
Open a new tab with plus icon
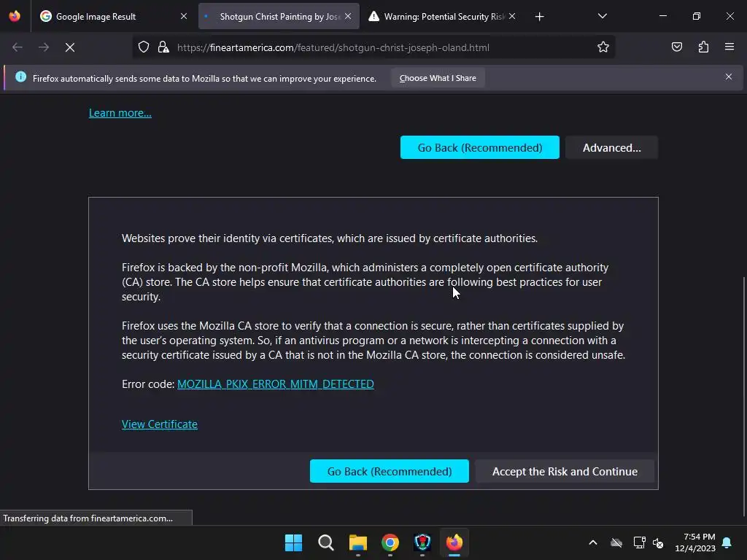coord(539,17)
